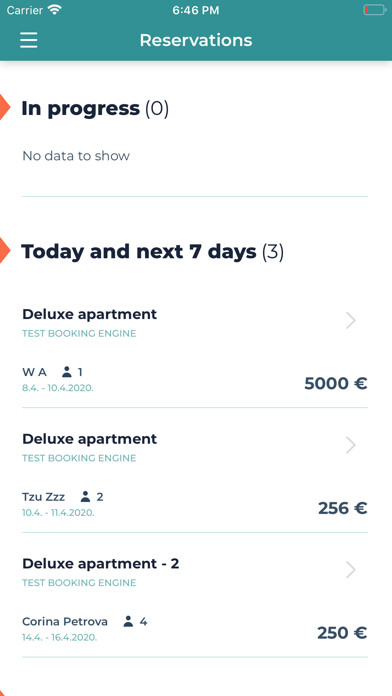
Task: Tap the 10.4. - 11.4.2020. date range
Action: (58, 513)
